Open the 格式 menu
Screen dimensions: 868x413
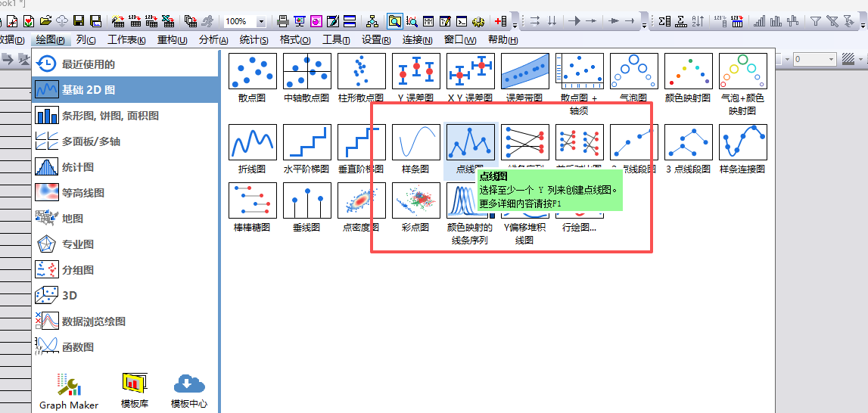pos(294,40)
